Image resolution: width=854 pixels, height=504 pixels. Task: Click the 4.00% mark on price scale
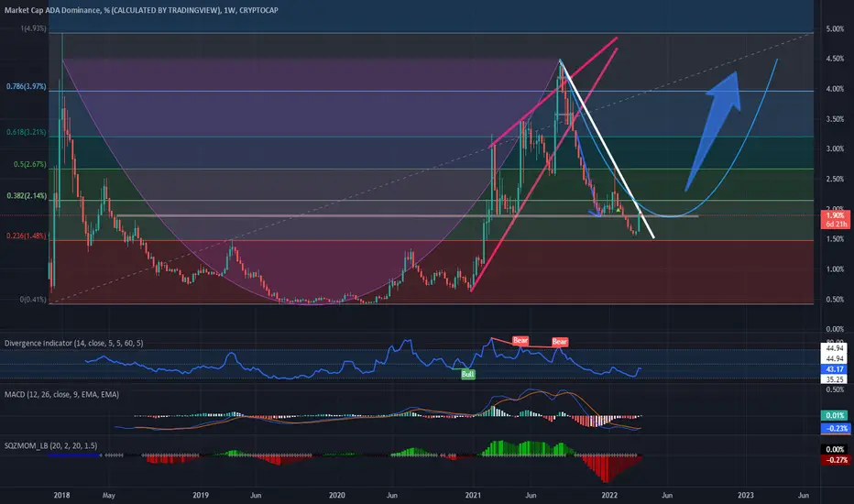point(835,89)
